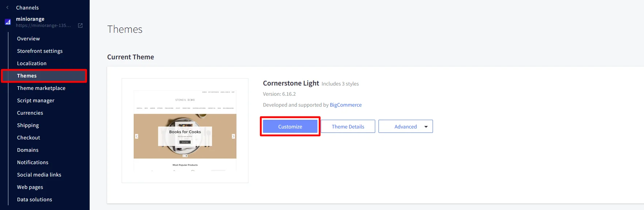Go to Shipping settings

click(x=28, y=125)
